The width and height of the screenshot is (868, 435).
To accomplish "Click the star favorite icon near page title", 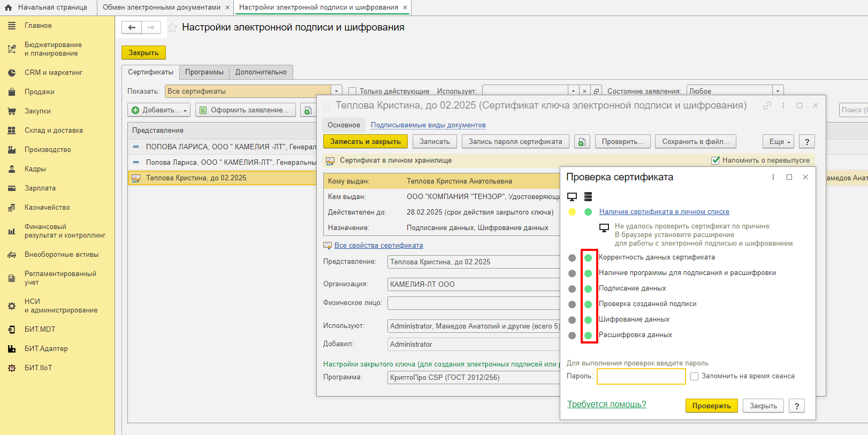I will 172,28.
